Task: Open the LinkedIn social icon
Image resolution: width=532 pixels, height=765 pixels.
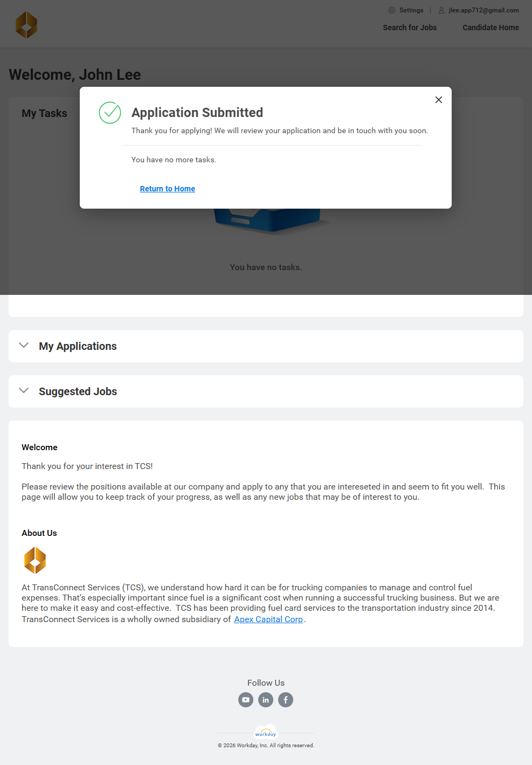Action: click(266, 700)
